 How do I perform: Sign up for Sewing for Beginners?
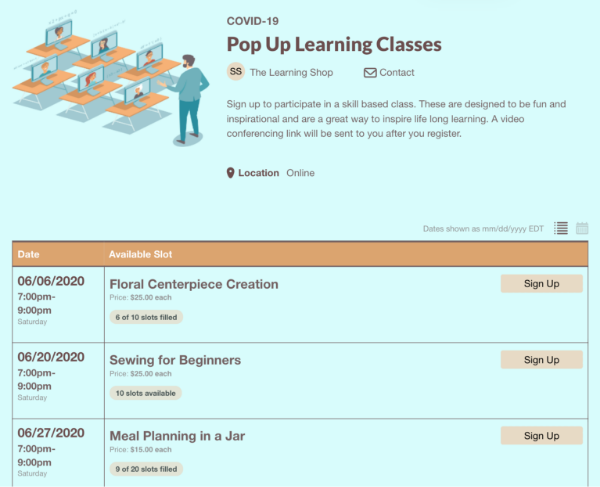[x=541, y=360]
